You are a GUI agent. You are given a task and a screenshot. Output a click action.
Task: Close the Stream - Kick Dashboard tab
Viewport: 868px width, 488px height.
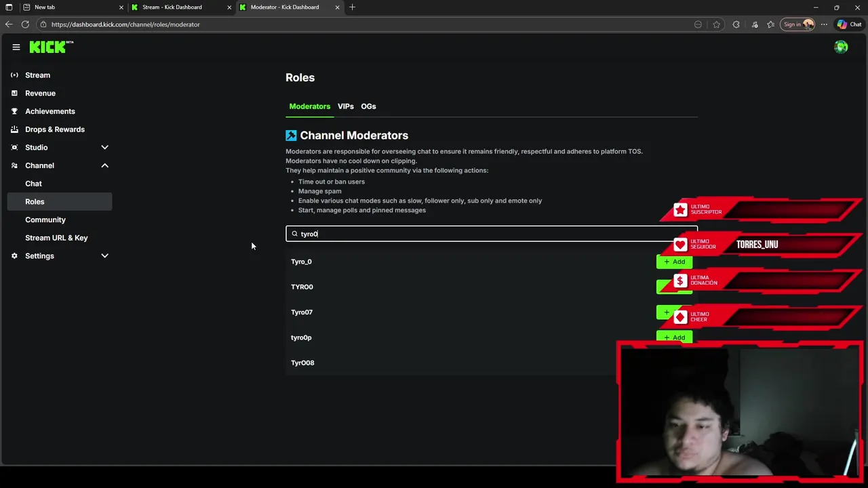tap(229, 7)
